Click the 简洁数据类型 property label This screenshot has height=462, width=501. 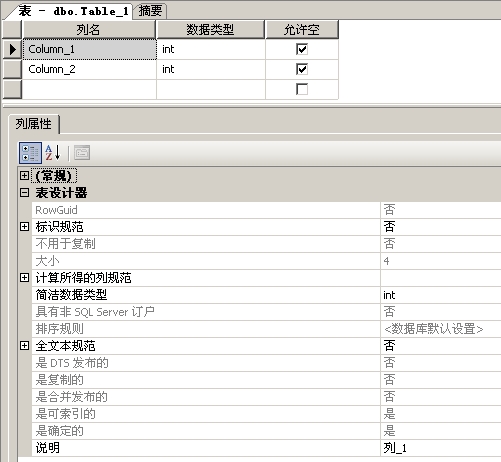(71, 295)
